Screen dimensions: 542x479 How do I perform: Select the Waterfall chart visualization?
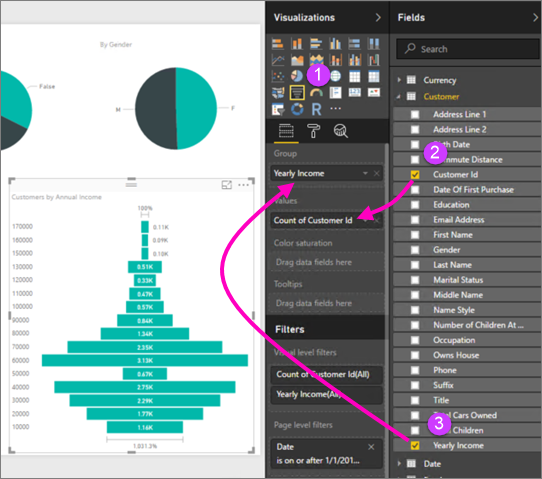374,60
